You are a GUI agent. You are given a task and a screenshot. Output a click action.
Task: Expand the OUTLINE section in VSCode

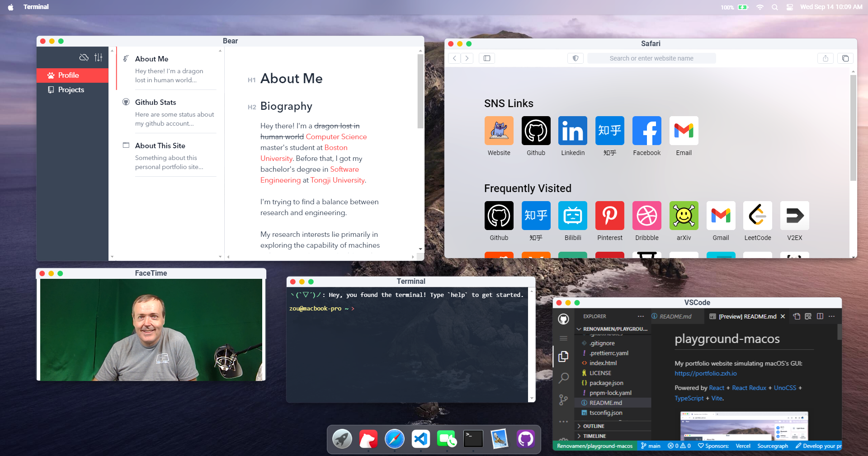pyautogui.click(x=613, y=426)
